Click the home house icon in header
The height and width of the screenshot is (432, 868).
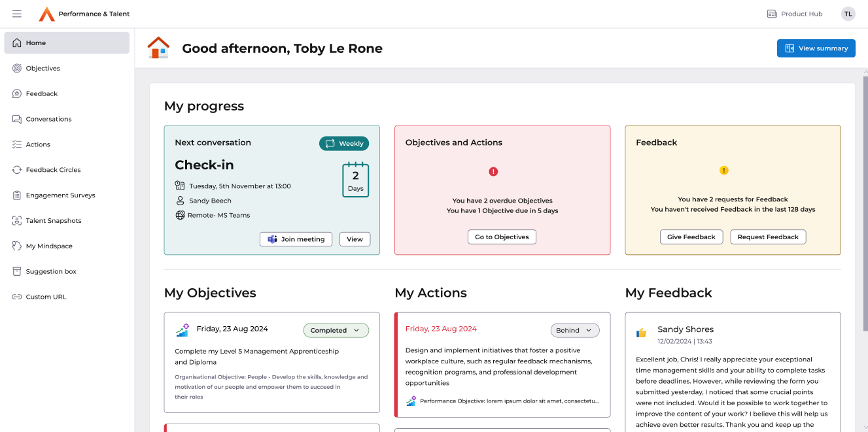(158, 48)
